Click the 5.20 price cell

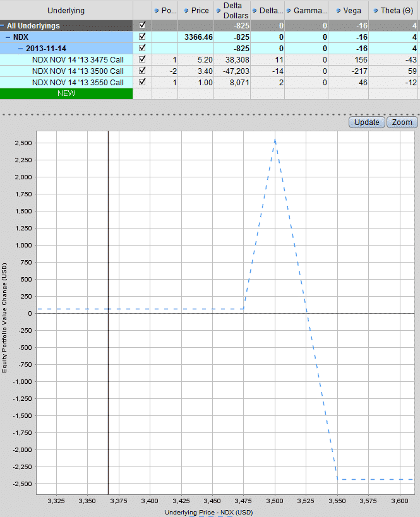(196, 60)
